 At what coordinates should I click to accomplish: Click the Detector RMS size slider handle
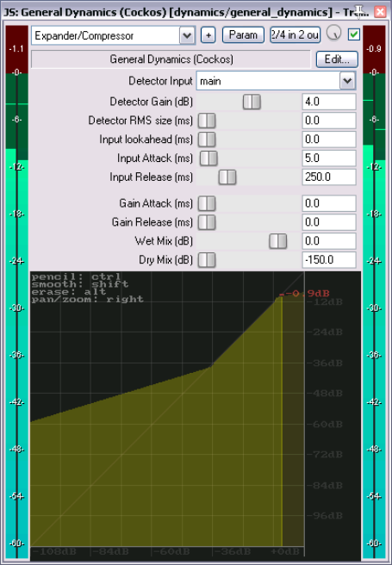(207, 121)
